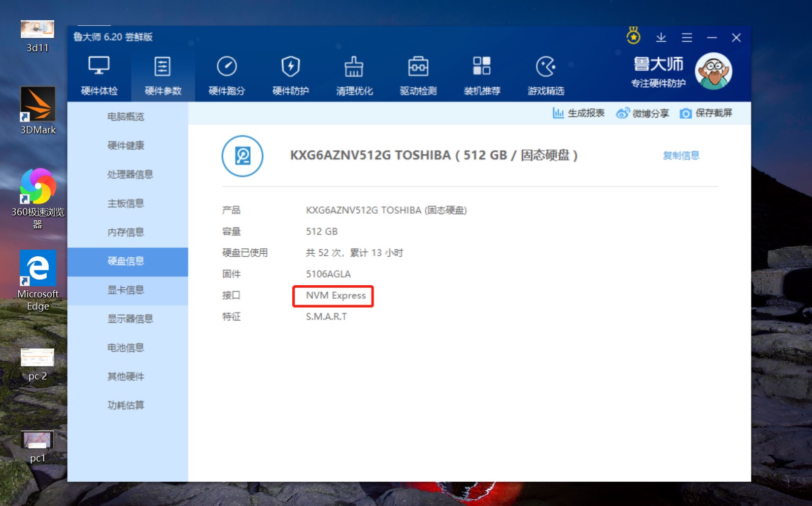Click the 鲁大师 专注硬件防护 logo
Viewport: 812px width, 506px height.
point(658,72)
